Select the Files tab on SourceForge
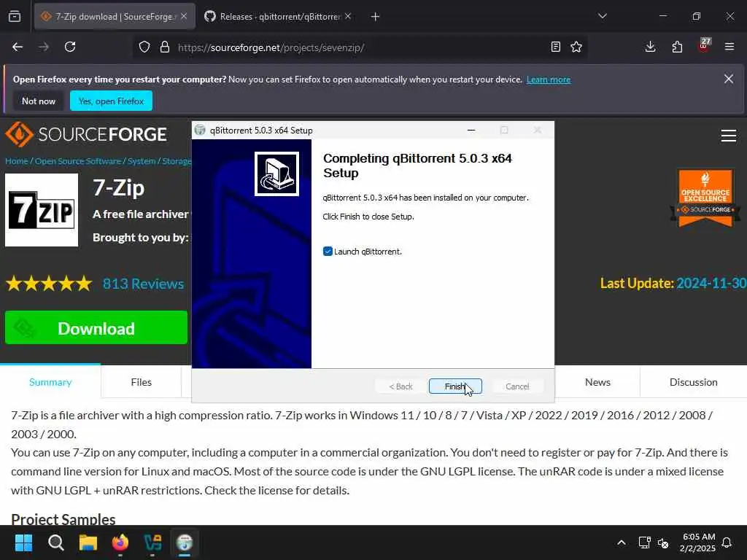Screen dimensions: 747x560 click(x=141, y=382)
